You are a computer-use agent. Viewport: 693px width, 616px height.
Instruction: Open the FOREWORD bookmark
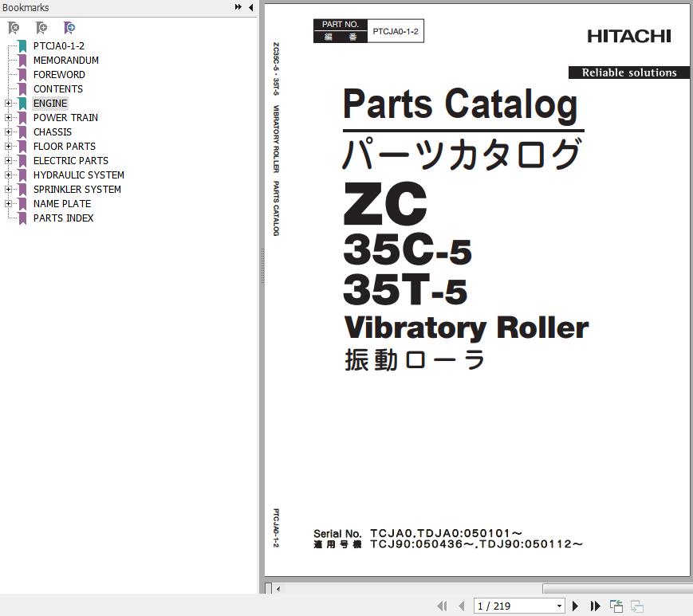(59, 75)
